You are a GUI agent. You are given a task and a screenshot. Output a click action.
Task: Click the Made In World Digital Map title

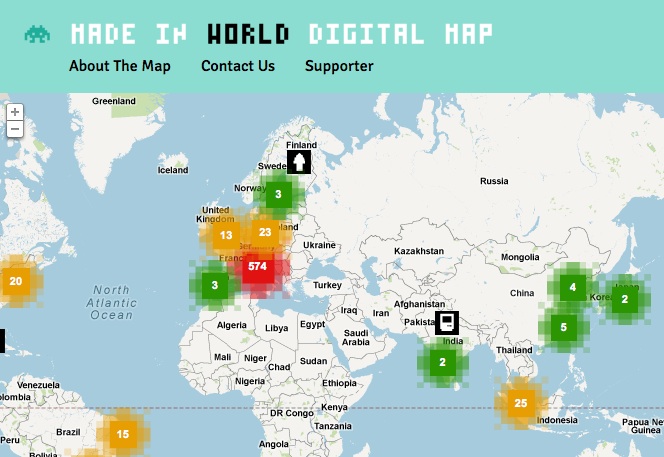click(x=282, y=34)
